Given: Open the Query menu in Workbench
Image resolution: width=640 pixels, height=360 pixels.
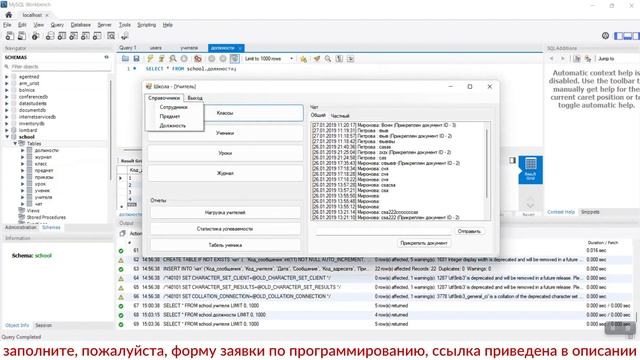Looking at the screenshot, I should pos(57,25).
